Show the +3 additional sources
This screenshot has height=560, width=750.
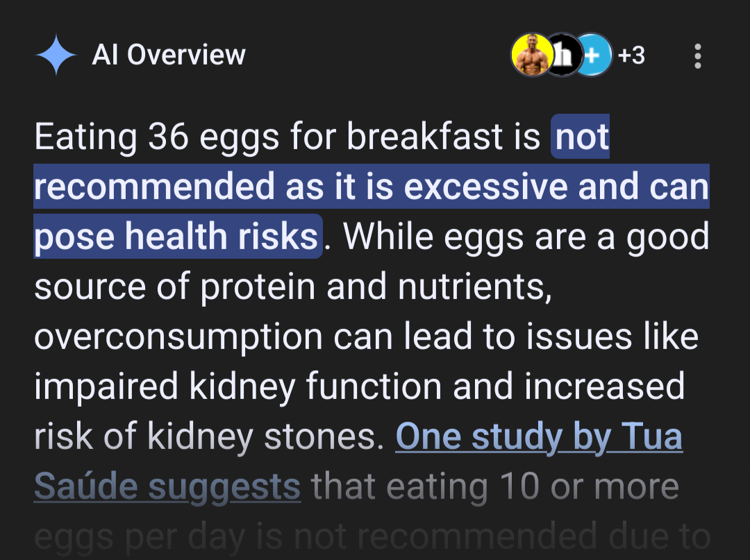click(631, 56)
